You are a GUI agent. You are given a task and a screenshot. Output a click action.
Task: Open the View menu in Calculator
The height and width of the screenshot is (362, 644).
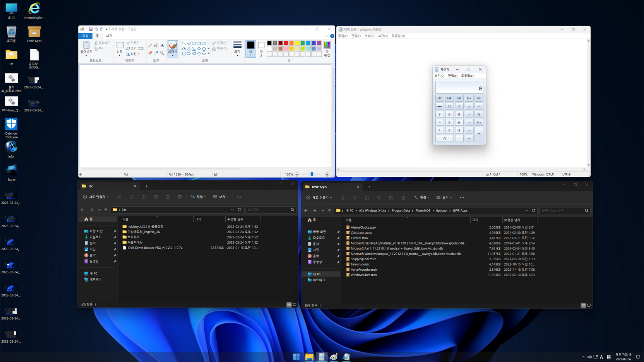click(439, 76)
